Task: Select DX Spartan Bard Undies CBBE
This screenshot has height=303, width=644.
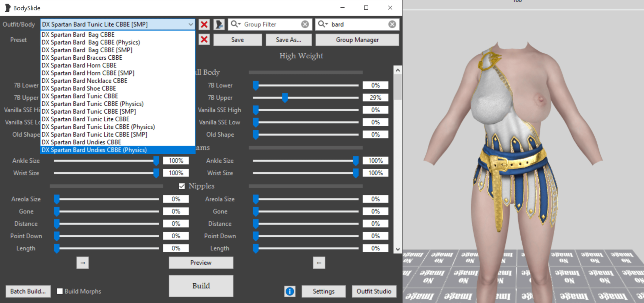Action: 118,142
